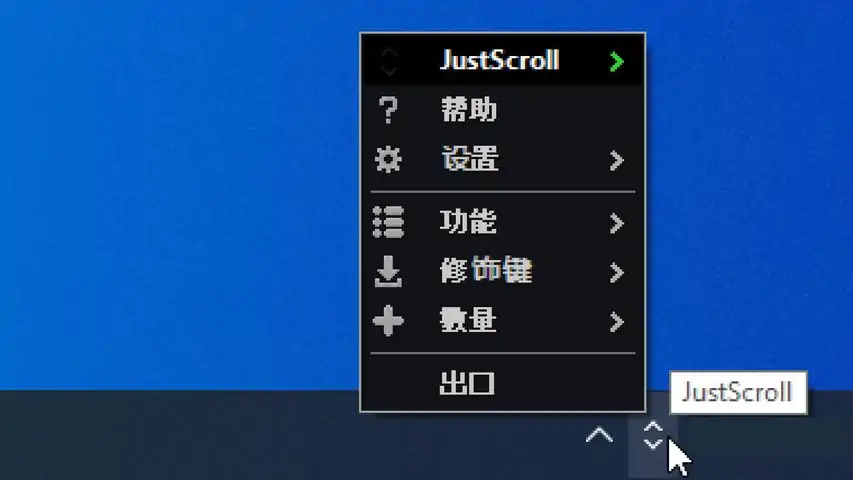This screenshot has height=480, width=853.
Task: Click the plus icon beside 数量
Action: pos(388,321)
